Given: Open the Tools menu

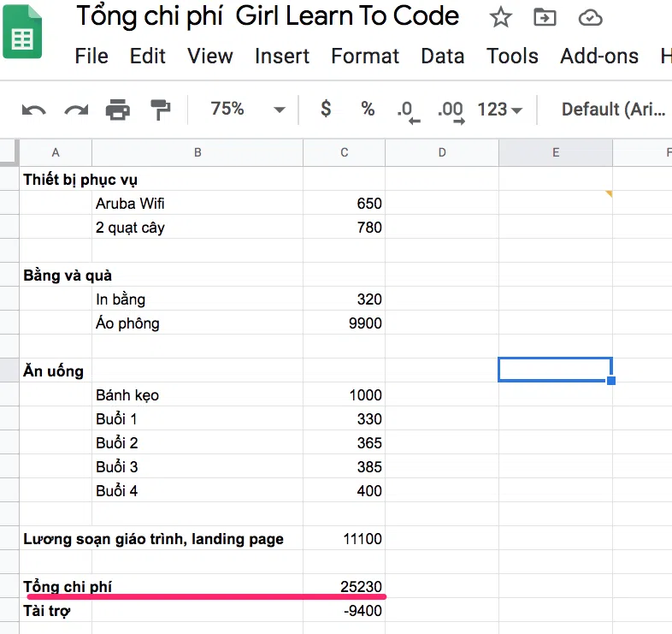Looking at the screenshot, I should point(512,56).
